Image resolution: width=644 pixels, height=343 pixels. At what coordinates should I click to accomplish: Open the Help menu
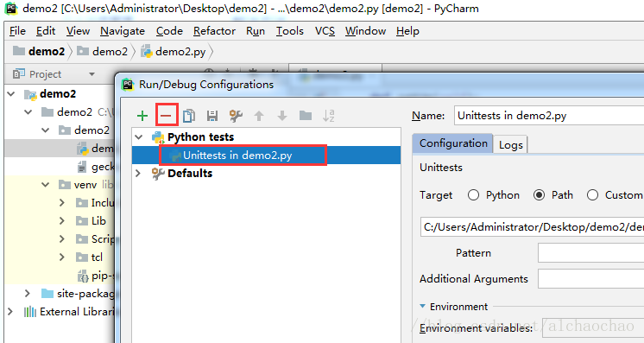click(407, 31)
